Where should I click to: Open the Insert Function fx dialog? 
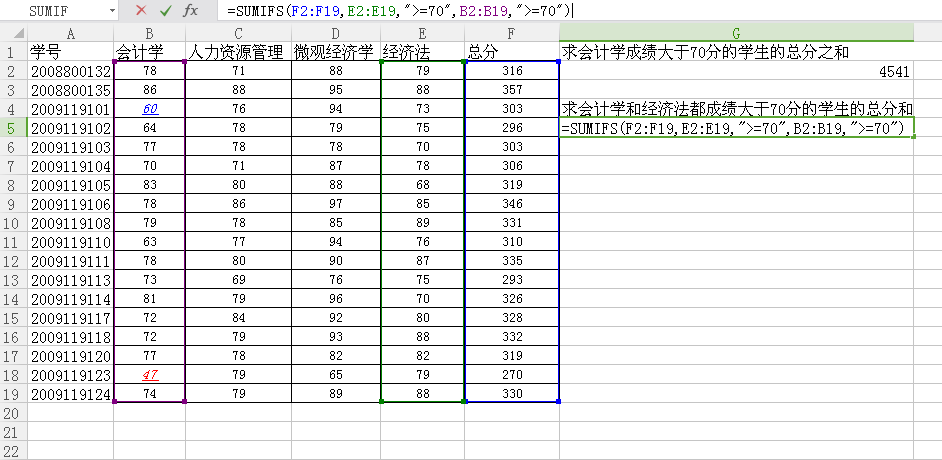[x=190, y=10]
